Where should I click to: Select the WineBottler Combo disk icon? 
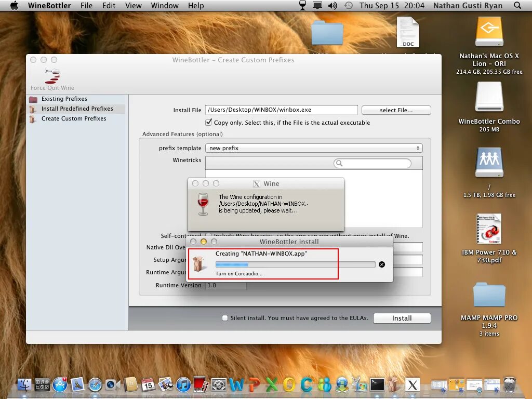pyautogui.click(x=489, y=97)
